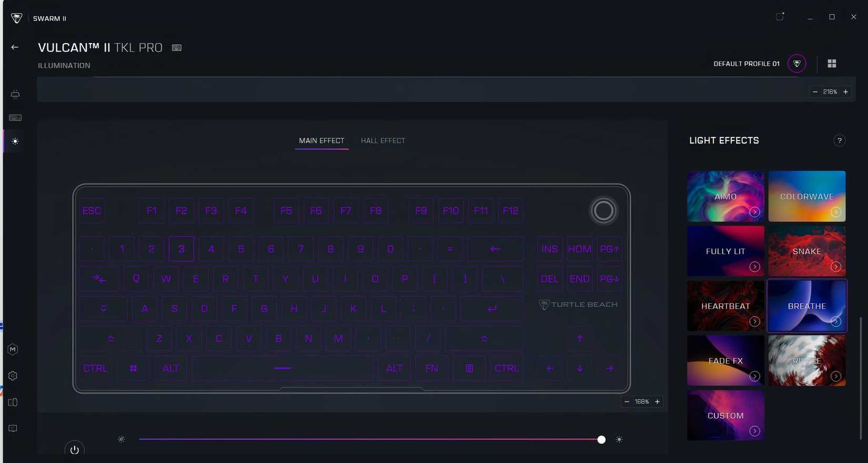Open the grid view icon near profile
The height and width of the screenshot is (463, 868).
[832, 64]
